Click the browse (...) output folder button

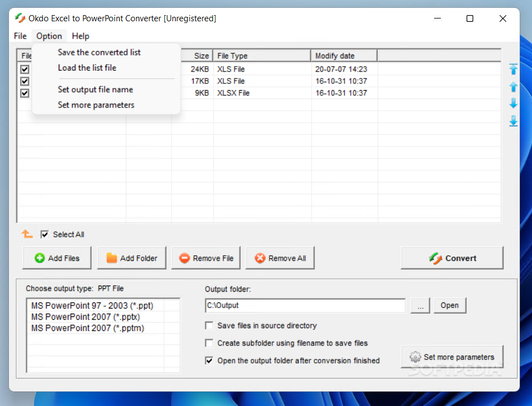click(420, 305)
